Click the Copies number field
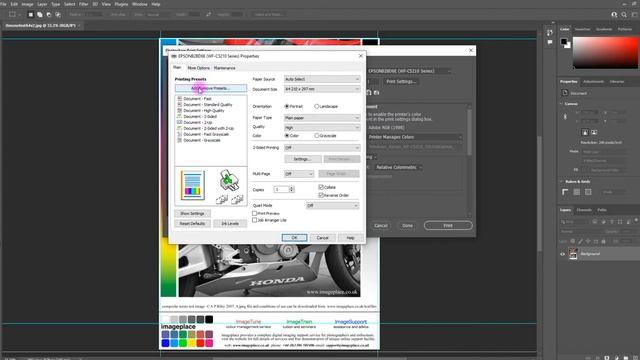 click(281, 189)
